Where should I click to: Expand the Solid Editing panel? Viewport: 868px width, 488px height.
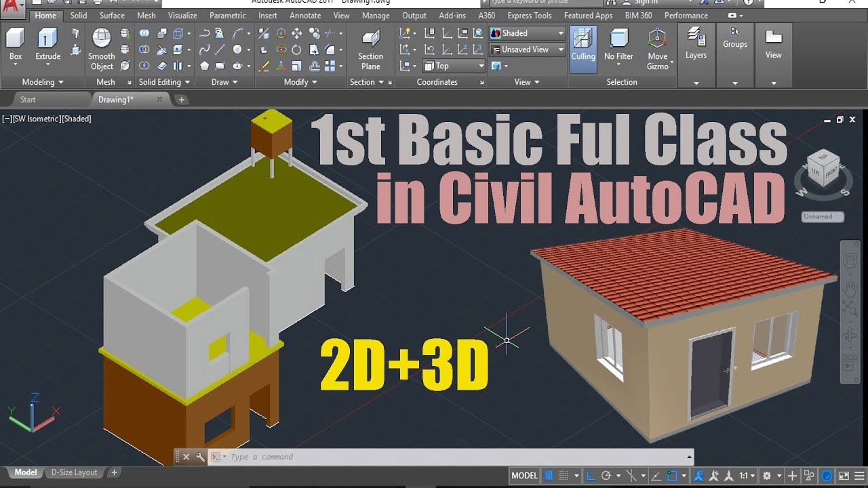tap(165, 82)
